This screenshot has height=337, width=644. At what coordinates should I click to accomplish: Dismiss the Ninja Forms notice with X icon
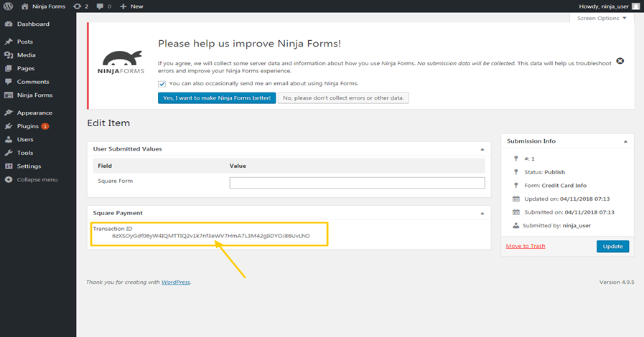620,61
